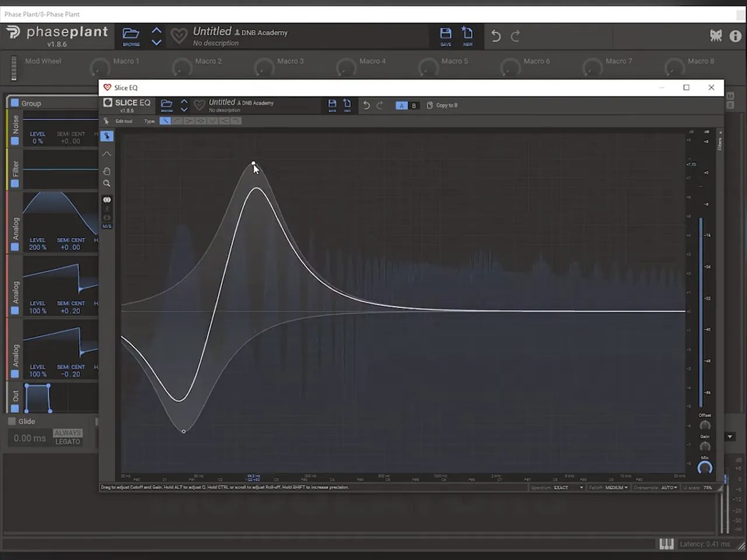Image resolution: width=747 pixels, height=560 pixels.
Task: Click the LEGATO glide button
Action: (68, 442)
